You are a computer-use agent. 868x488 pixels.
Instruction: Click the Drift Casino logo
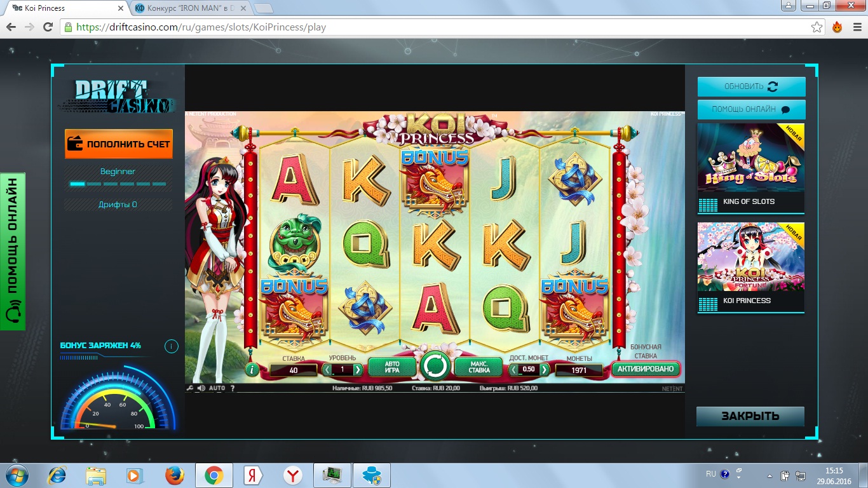117,96
